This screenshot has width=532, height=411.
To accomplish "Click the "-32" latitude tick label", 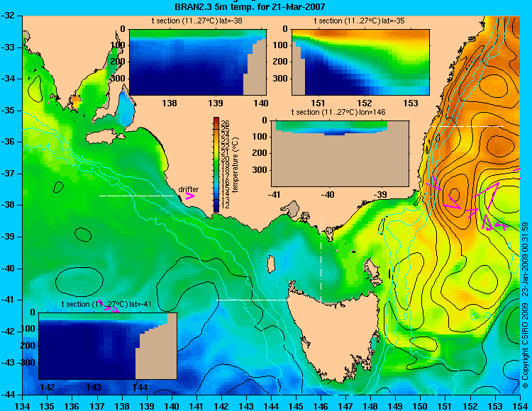I will 9,16.
